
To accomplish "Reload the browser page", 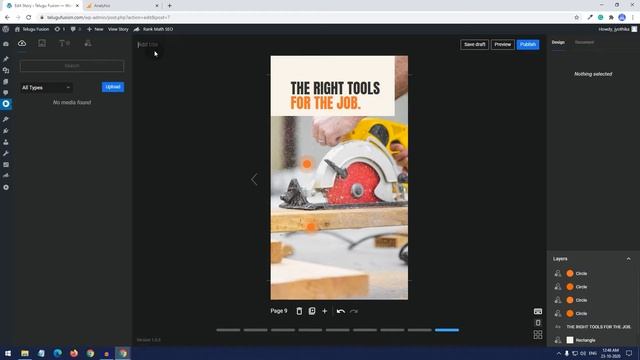I will [29, 18].
